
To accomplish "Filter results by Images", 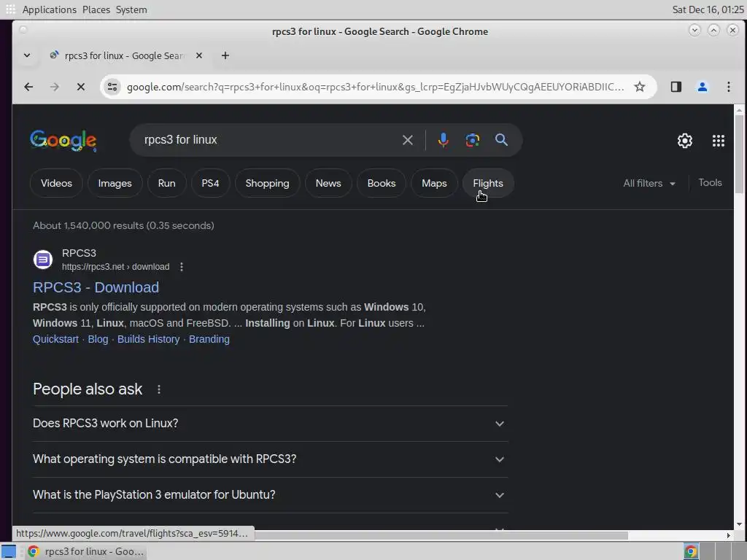I will pos(115,183).
